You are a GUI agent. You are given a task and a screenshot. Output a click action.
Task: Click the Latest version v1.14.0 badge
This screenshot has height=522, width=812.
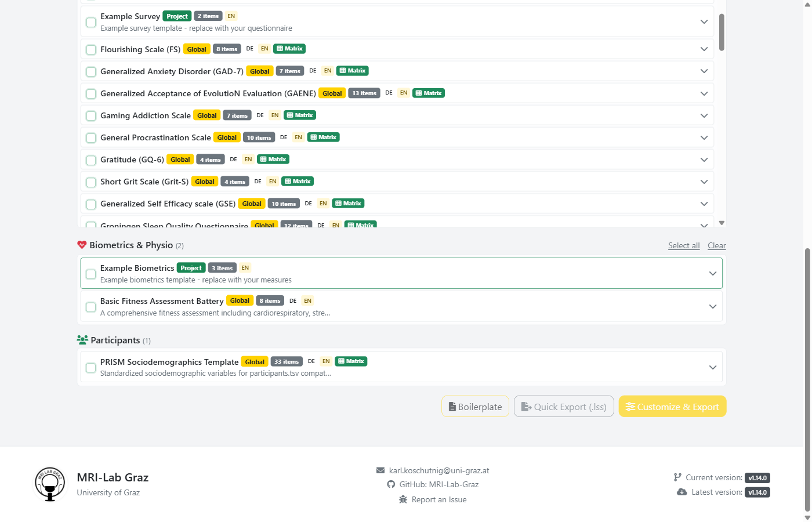click(x=757, y=492)
